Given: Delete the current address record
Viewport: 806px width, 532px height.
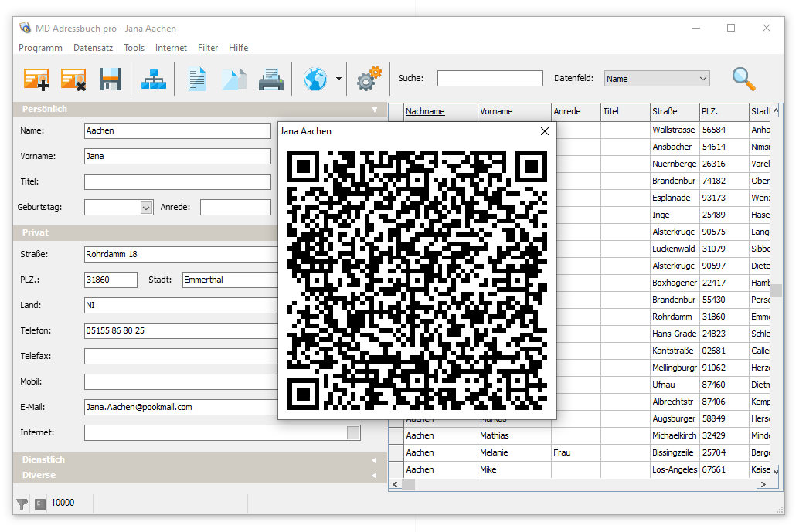Looking at the screenshot, I should 73,78.
